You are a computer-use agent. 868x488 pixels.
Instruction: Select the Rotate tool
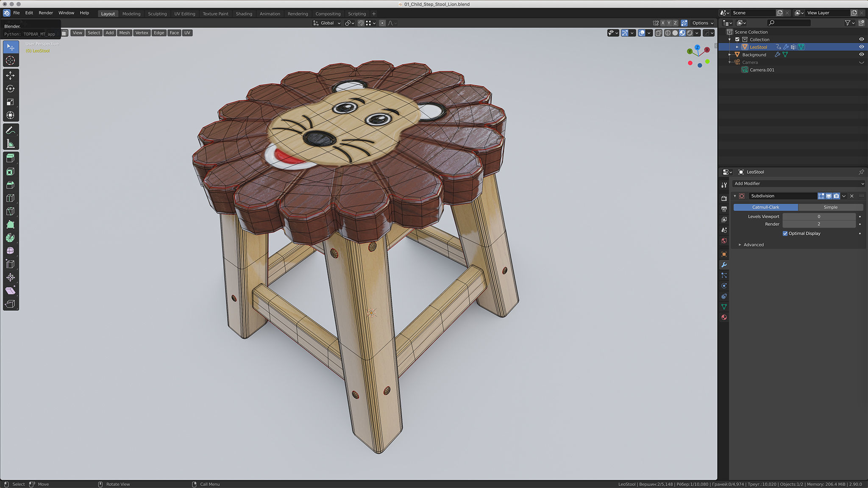pos(11,89)
